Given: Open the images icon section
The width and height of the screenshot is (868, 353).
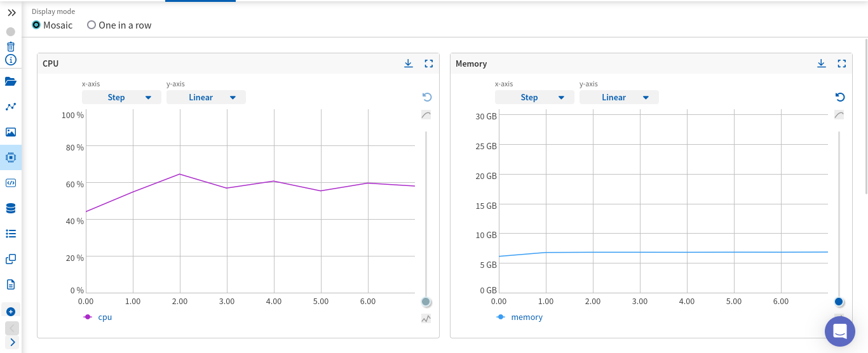Looking at the screenshot, I should tap(11, 132).
